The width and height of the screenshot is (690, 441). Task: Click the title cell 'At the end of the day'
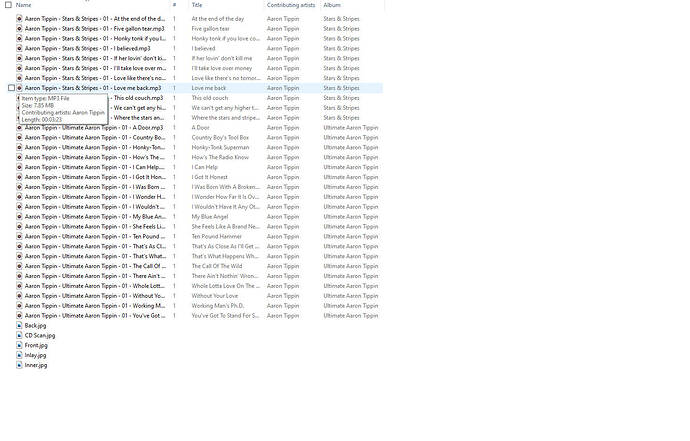[x=217, y=19]
